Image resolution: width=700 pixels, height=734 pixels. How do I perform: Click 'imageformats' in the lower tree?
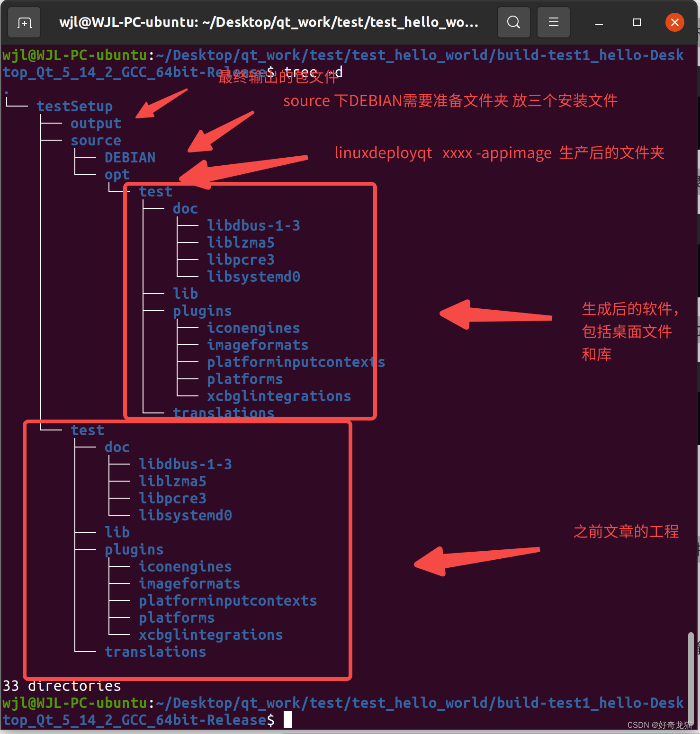189,584
